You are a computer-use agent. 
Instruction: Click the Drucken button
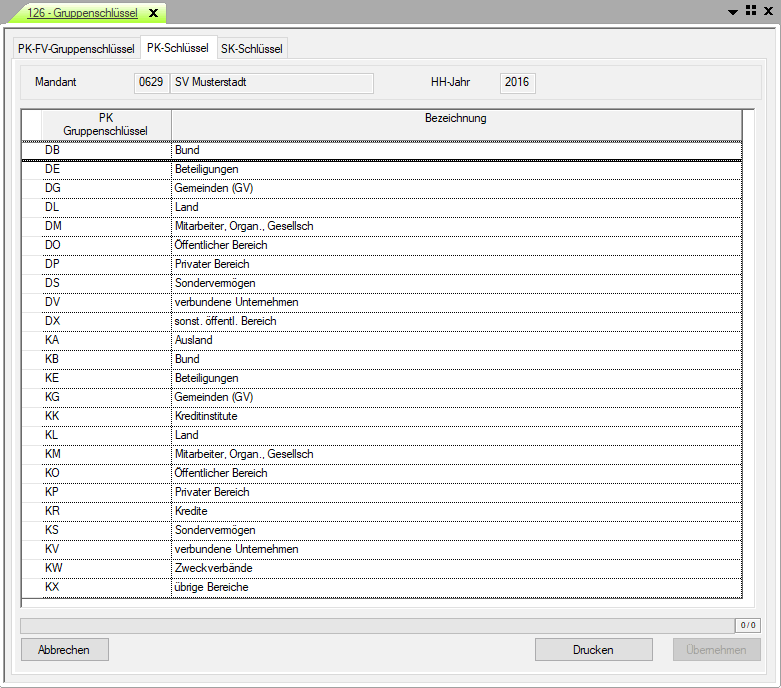[593, 650]
